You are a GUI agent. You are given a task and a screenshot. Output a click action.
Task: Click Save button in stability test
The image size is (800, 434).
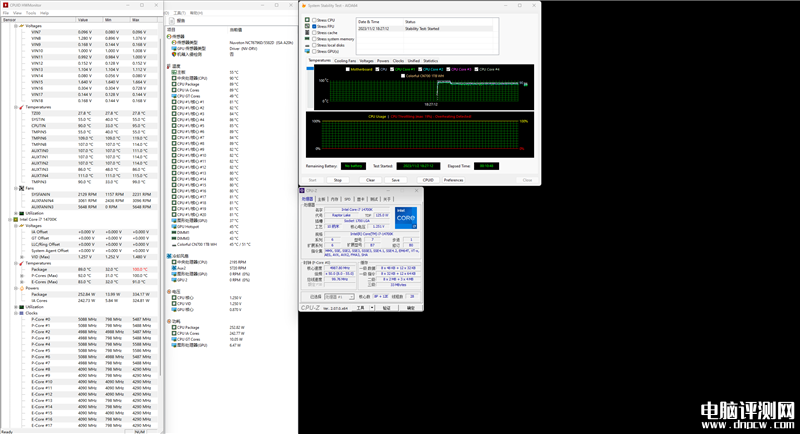(x=395, y=180)
